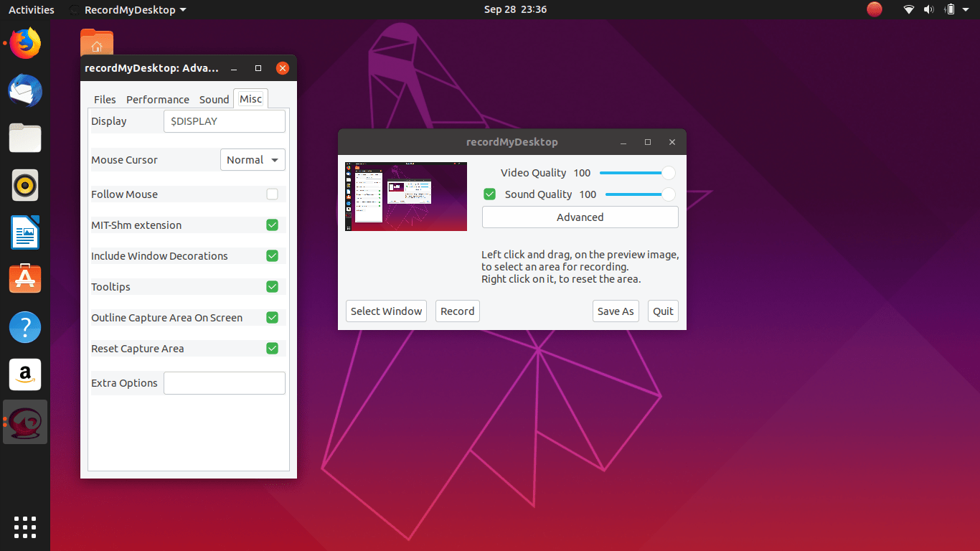Uncheck Reset Capture Area option

272,348
